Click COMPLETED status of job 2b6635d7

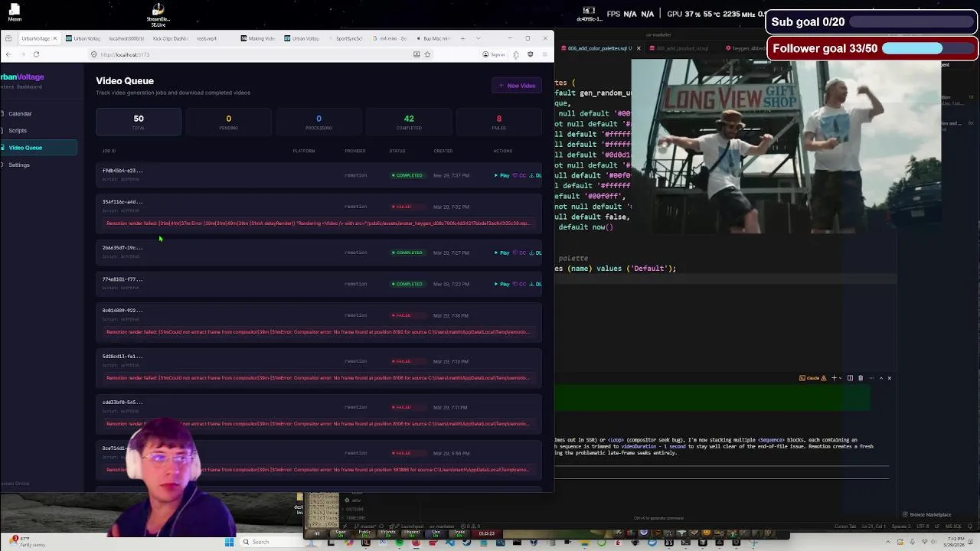pyautogui.click(x=407, y=253)
